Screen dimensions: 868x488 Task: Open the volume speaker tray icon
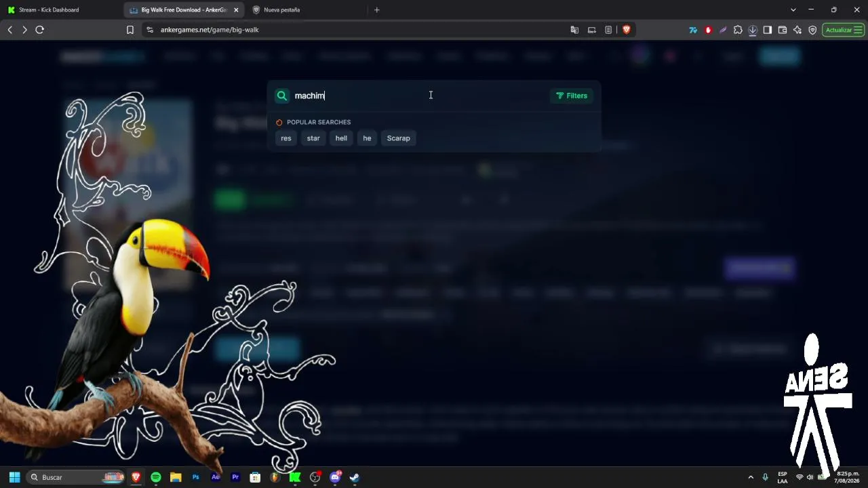click(x=810, y=477)
